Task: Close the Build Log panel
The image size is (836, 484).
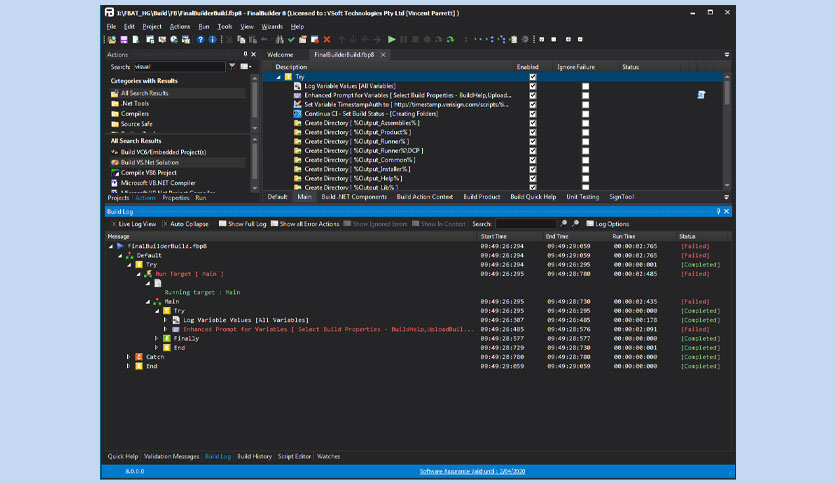Action: 727,212
